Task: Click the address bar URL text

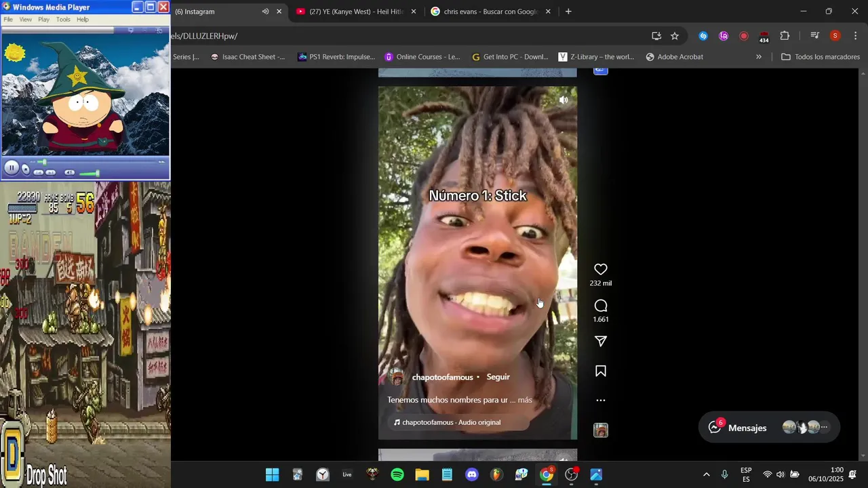Action: (205, 36)
